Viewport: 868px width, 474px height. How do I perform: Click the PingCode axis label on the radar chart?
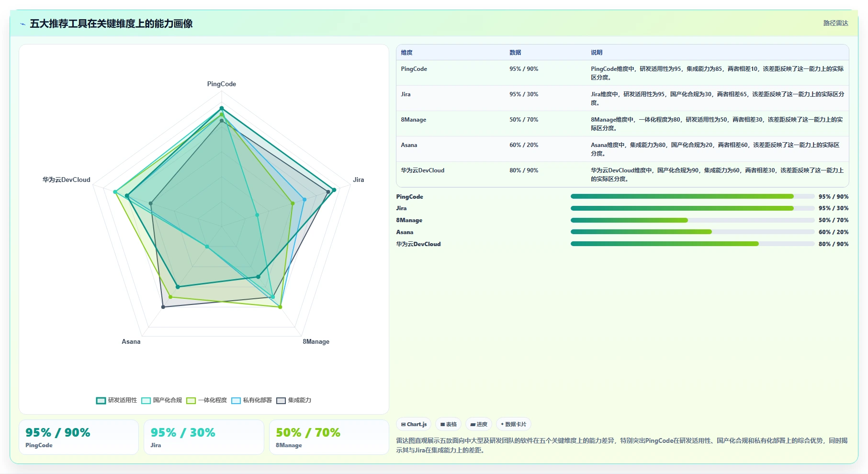pyautogui.click(x=222, y=84)
